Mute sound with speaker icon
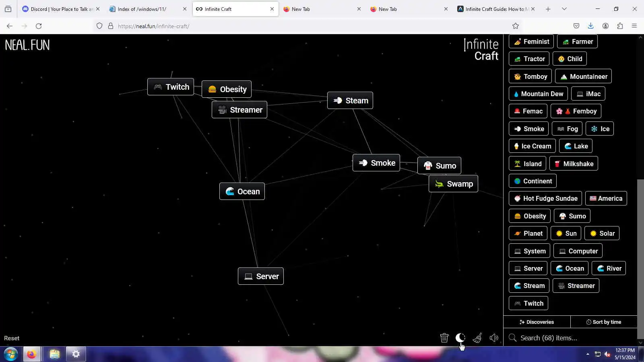 (494, 338)
